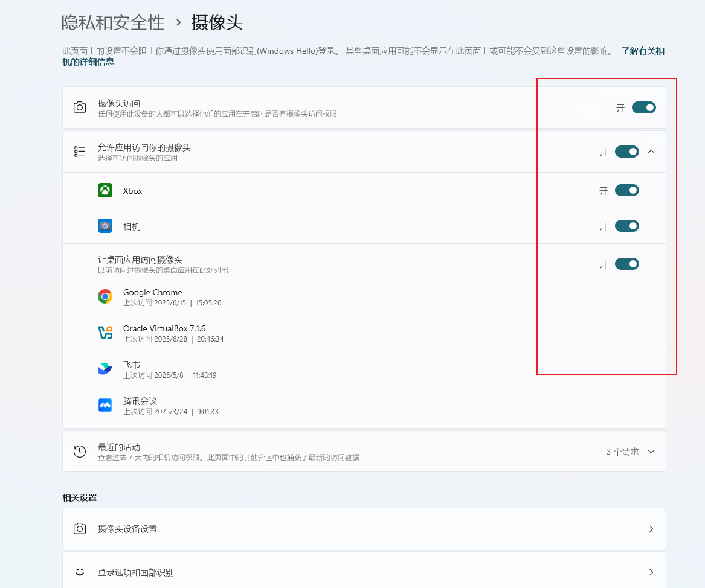Select the 相机 app name

(x=132, y=227)
